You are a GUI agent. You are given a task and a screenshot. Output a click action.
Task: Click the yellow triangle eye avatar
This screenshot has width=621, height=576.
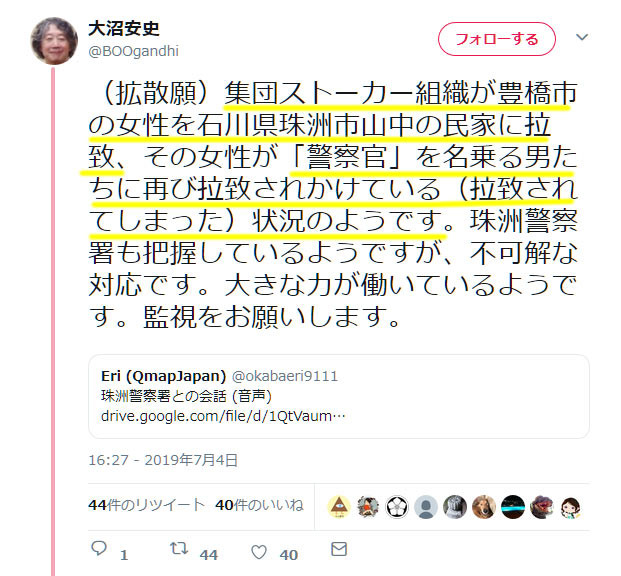(339, 507)
